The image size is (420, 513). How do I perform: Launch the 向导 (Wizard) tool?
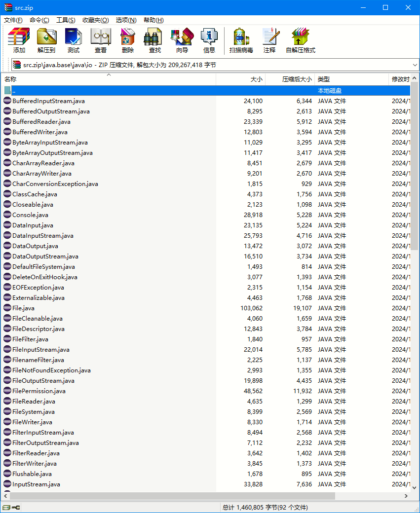[182, 40]
